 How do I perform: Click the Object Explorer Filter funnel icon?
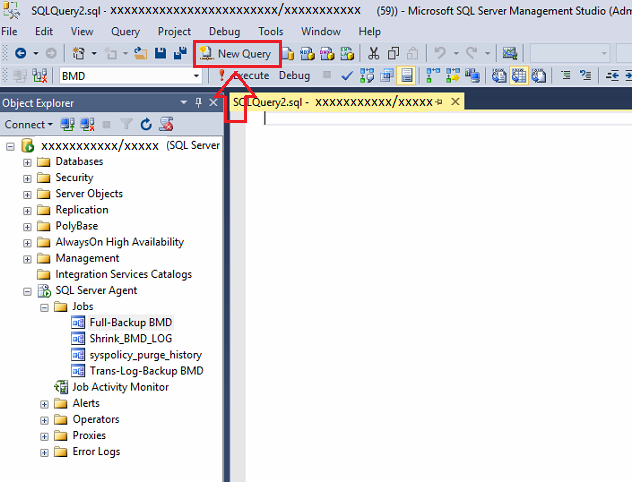pyautogui.click(x=126, y=125)
